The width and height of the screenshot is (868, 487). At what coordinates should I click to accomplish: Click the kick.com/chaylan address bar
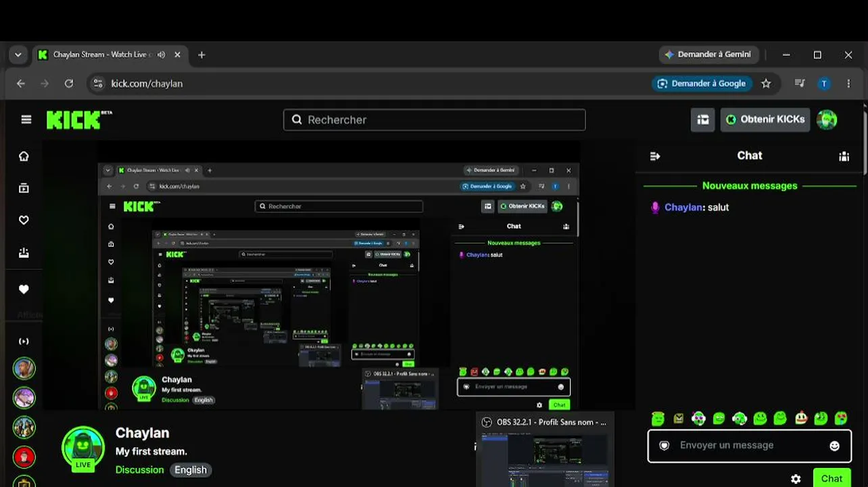pos(147,83)
